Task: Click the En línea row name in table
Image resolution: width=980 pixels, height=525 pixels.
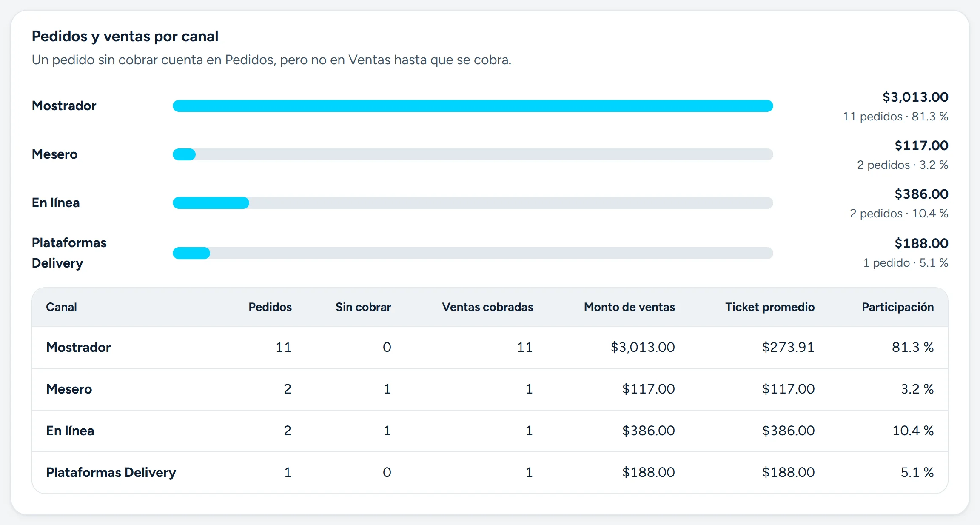Action: point(70,431)
